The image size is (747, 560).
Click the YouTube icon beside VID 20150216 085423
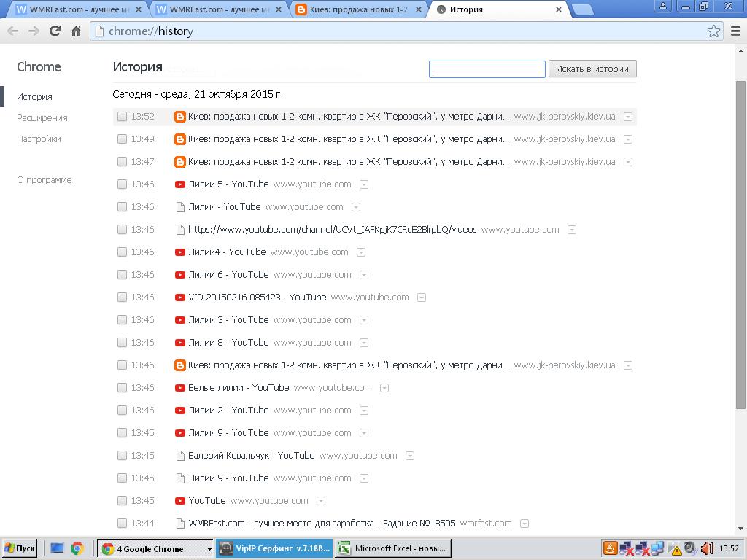click(179, 297)
